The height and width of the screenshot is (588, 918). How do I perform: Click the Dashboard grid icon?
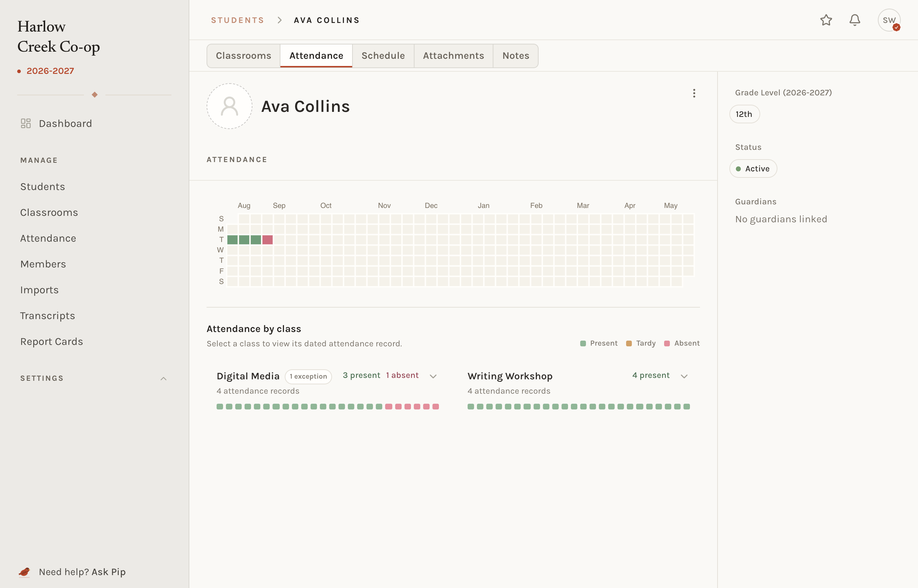point(25,123)
